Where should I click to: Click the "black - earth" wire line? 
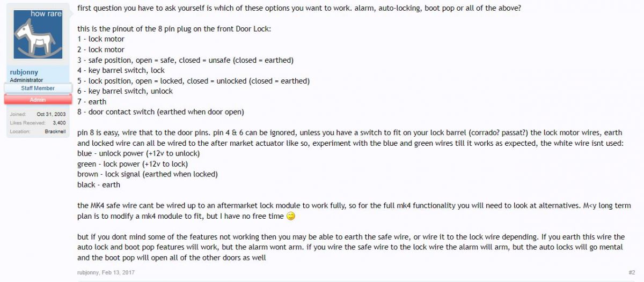coord(99,184)
